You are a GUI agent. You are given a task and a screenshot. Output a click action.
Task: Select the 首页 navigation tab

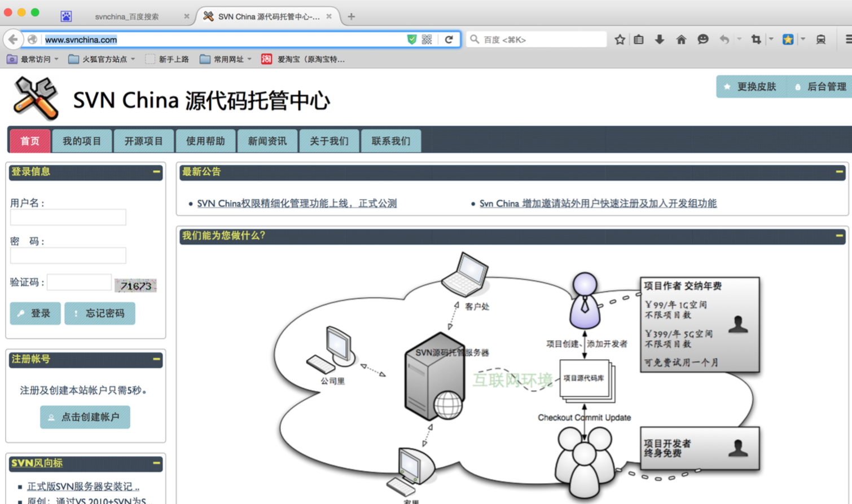30,141
